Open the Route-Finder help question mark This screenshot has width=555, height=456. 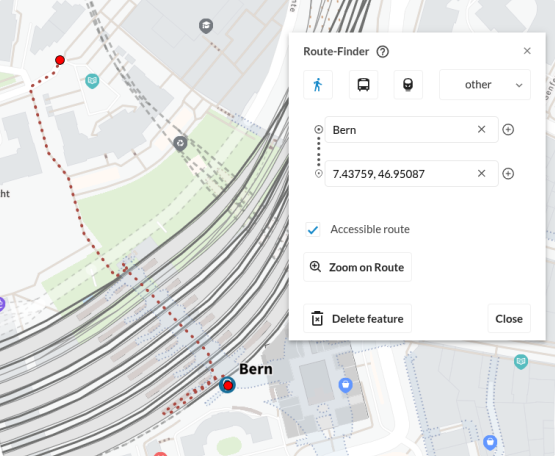click(x=382, y=52)
